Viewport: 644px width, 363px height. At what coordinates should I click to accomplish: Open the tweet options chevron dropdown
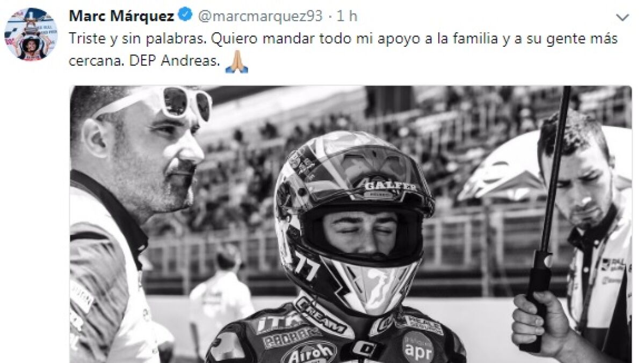[x=623, y=17]
